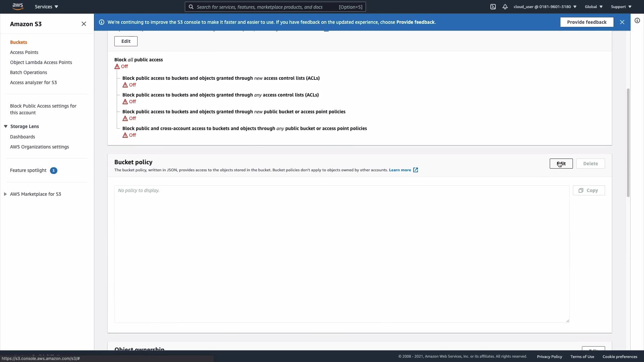The width and height of the screenshot is (644, 362).
Task: Open the cloud_user account dropdown
Action: click(545, 7)
